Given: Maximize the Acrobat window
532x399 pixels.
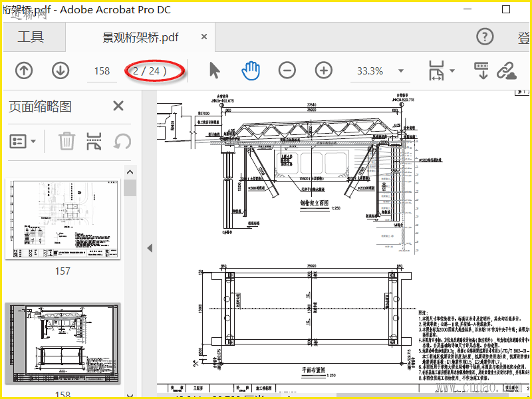Looking at the screenshot, I should (506, 9).
